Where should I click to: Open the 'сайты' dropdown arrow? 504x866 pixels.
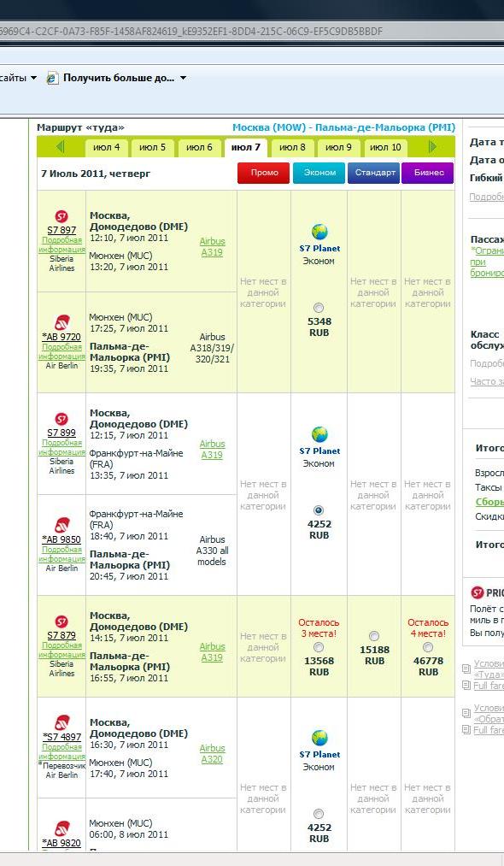[x=33, y=78]
